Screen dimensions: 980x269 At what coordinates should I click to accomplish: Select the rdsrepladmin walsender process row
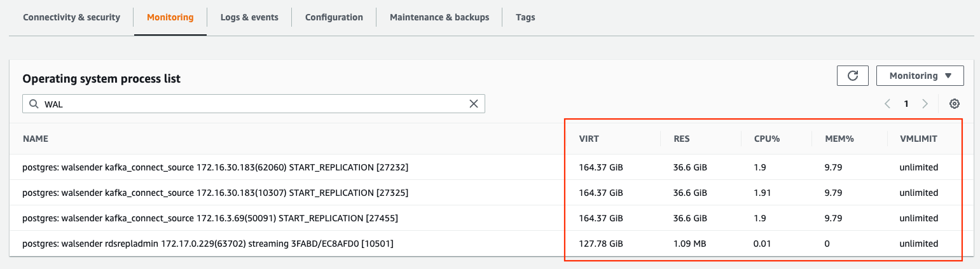pyautogui.click(x=208, y=244)
